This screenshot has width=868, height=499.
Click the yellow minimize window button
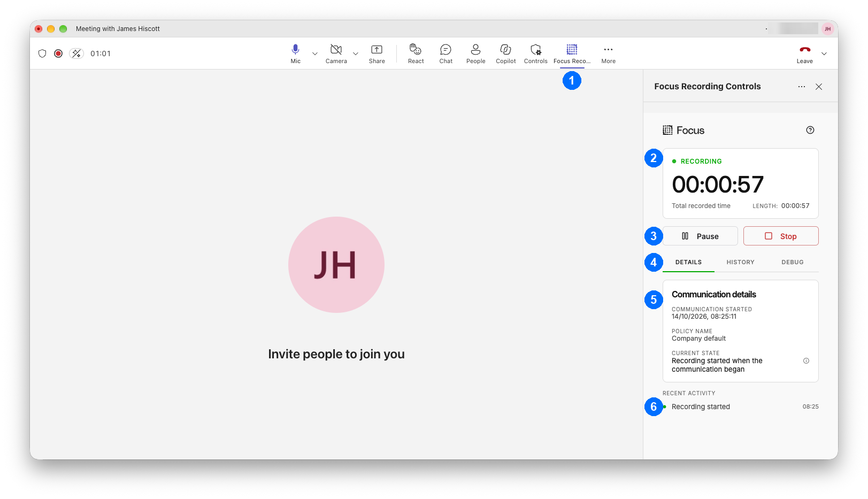(x=51, y=29)
